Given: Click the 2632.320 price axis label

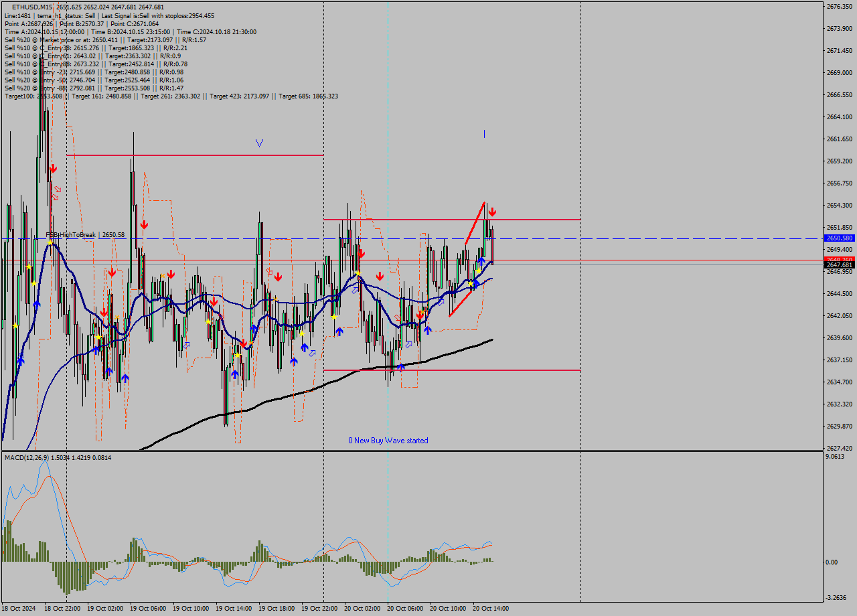Looking at the screenshot, I should (839, 404).
